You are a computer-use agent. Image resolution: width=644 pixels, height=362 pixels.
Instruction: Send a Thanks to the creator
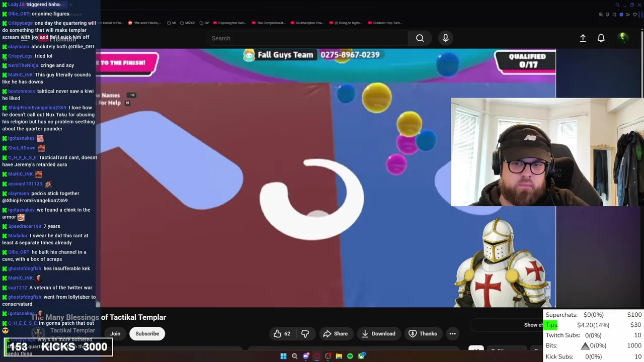[423, 333]
